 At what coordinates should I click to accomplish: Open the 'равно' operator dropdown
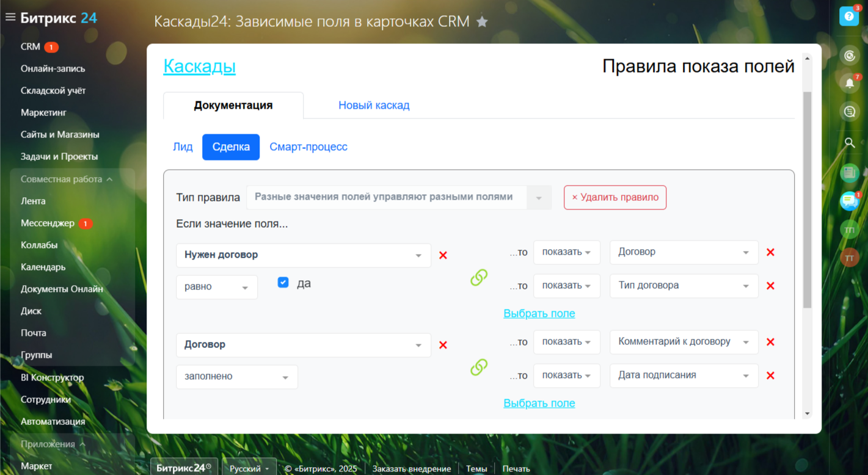[x=217, y=287]
